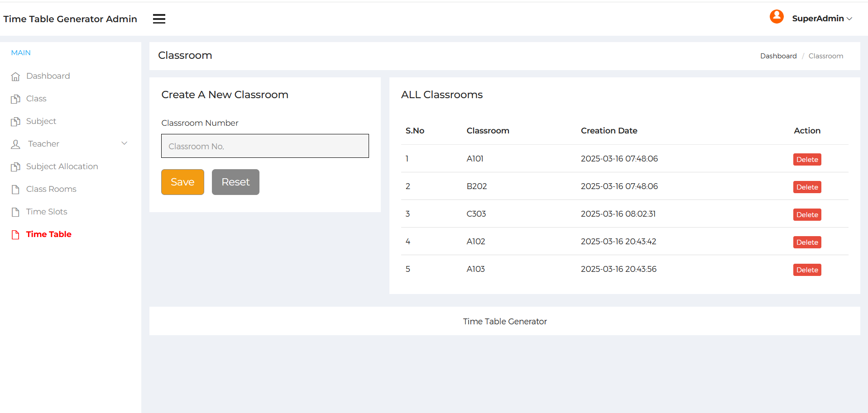
Task: Open the Class menu item
Action: [36, 99]
